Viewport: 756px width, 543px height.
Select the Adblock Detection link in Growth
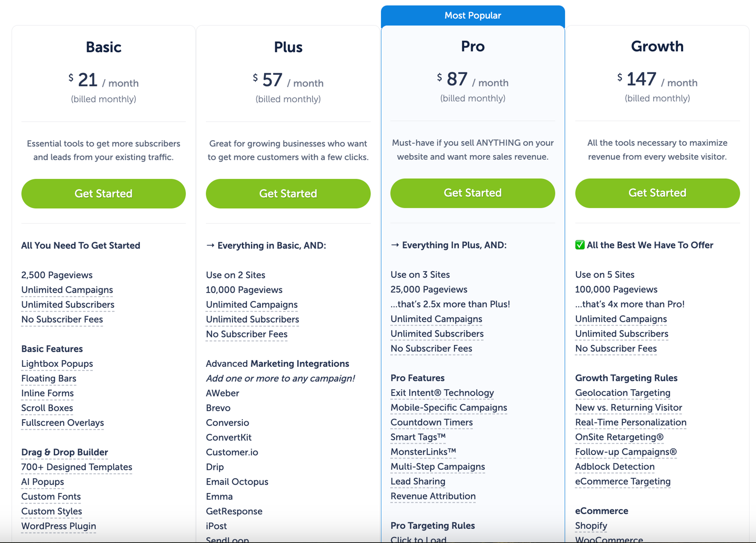[615, 467]
